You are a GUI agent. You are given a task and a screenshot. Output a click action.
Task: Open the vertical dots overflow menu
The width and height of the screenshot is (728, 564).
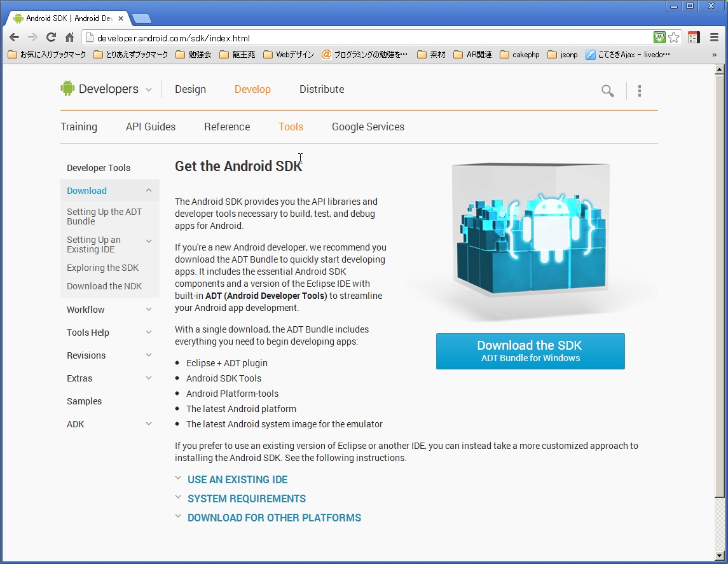[640, 90]
